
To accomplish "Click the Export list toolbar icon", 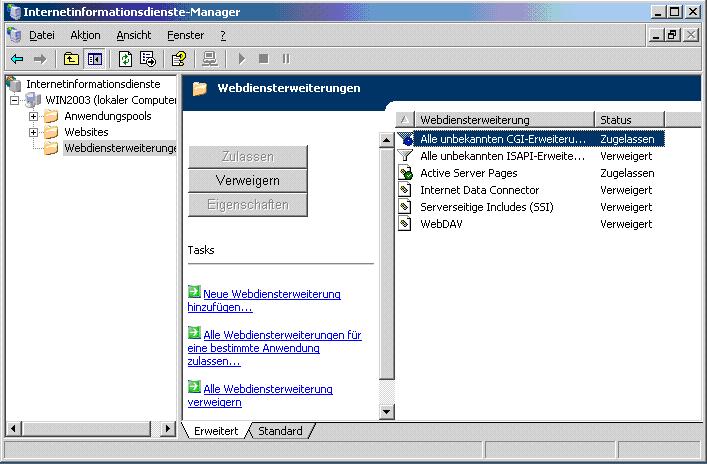I will 148,59.
